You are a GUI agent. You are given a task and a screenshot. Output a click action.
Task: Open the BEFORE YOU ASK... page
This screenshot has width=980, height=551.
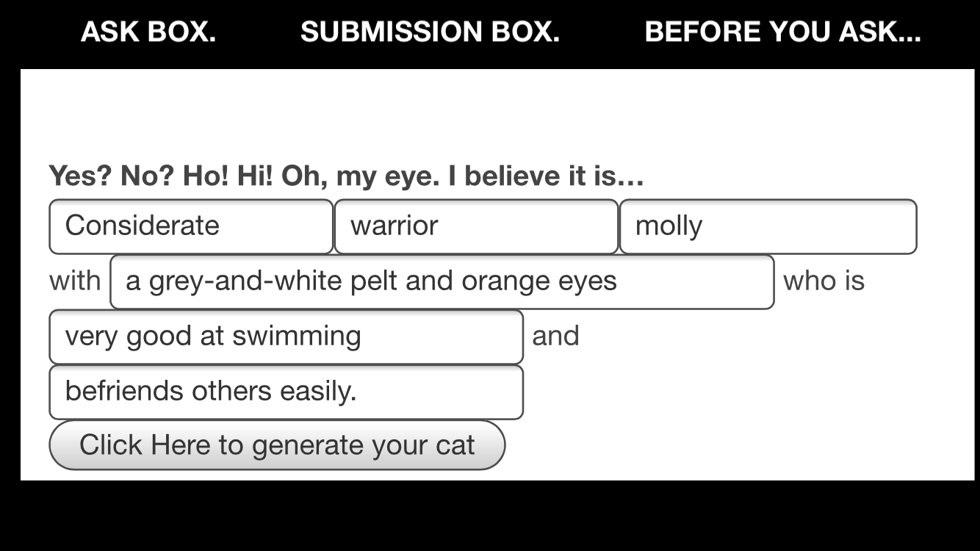click(x=782, y=32)
